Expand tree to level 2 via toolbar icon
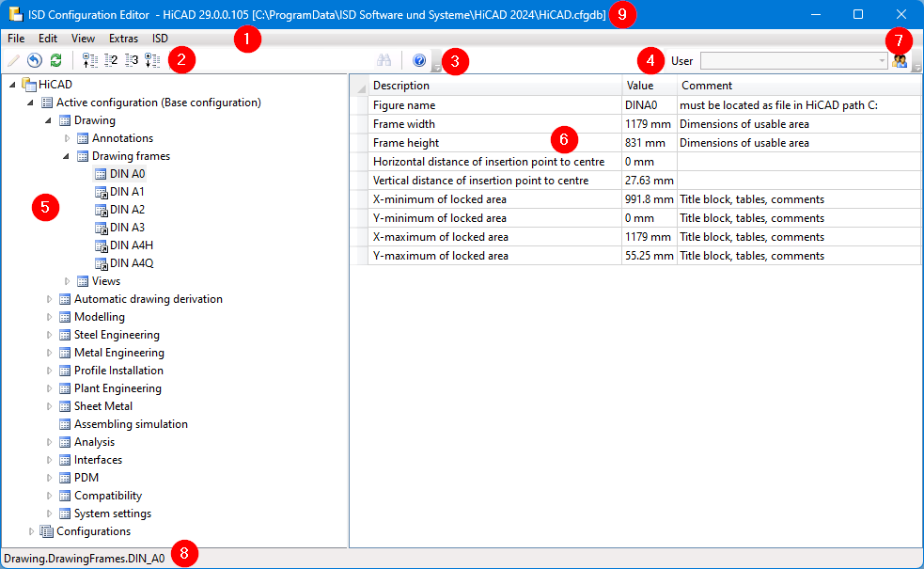The width and height of the screenshot is (924, 569). 111,60
